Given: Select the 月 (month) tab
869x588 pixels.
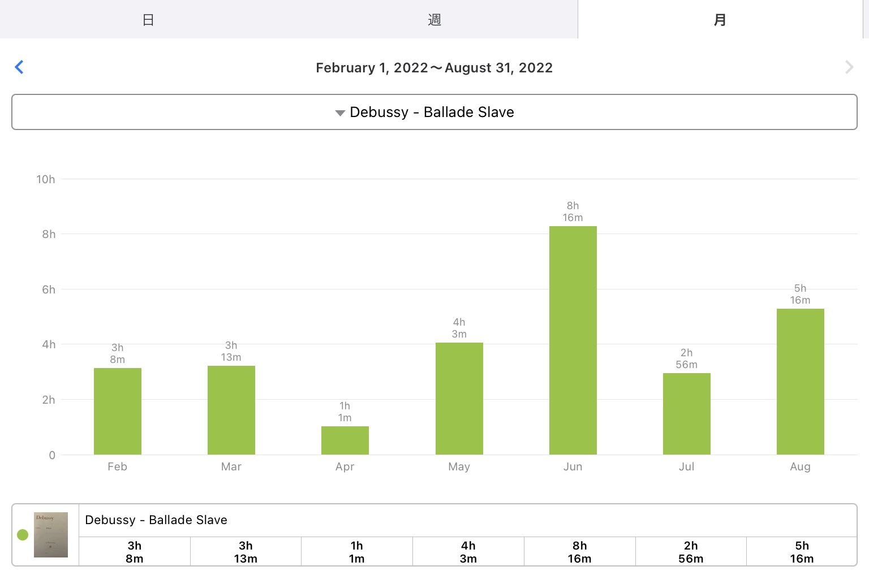Looking at the screenshot, I should pyautogui.click(x=720, y=20).
